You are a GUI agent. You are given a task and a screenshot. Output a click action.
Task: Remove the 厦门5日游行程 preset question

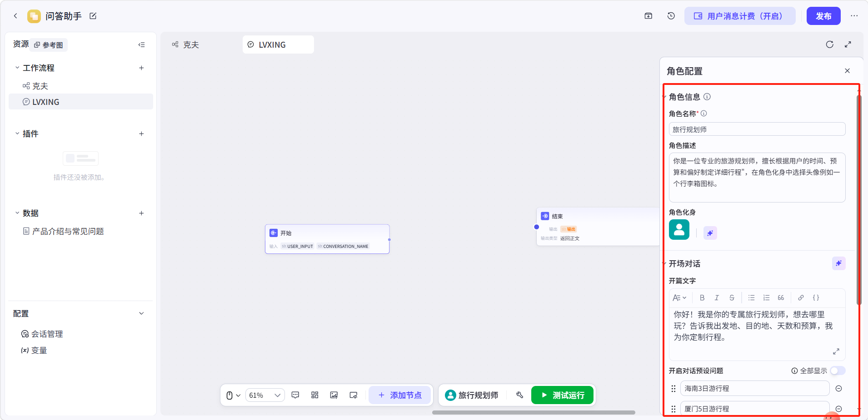pyautogui.click(x=839, y=409)
